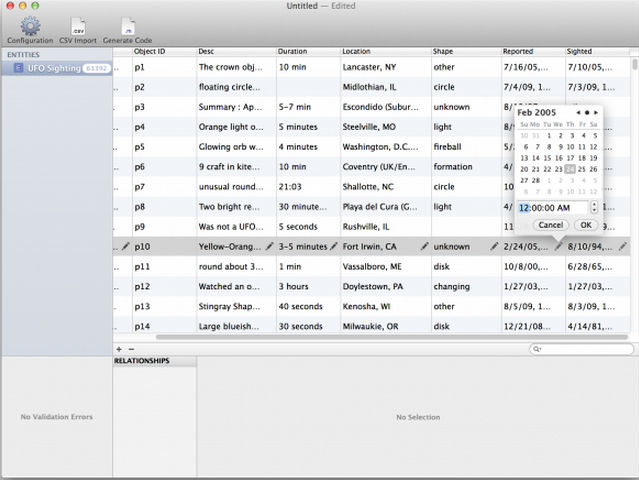This screenshot has height=480, width=639.
Task: Click the plus button to add a row
Action: point(120,348)
